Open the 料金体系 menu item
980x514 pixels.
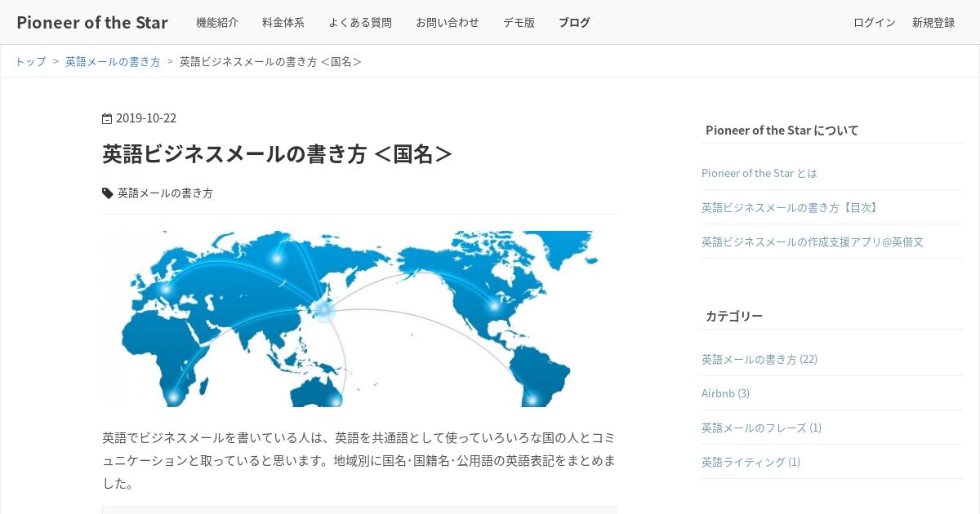pyautogui.click(x=283, y=23)
